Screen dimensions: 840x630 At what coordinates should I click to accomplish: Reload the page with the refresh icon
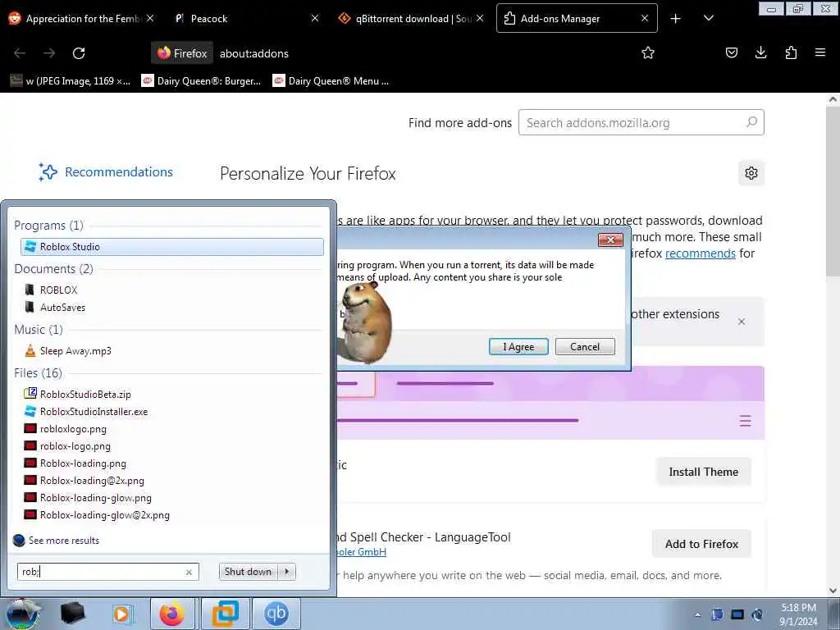pos(79,53)
